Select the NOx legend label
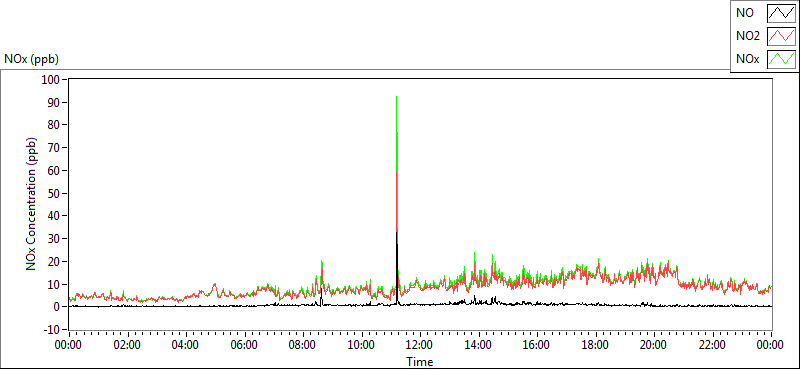 pyautogui.click(x=747, y=59)
